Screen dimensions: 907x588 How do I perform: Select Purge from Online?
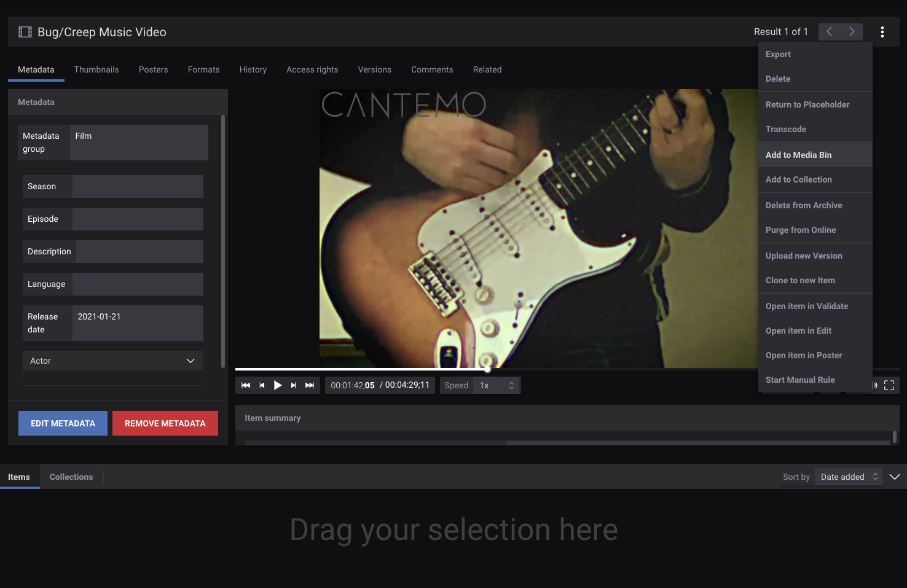click(815, 230)
